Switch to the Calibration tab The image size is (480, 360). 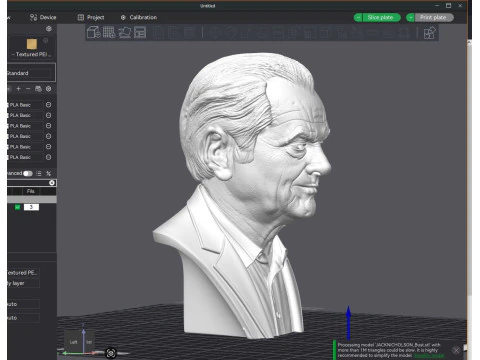click(139, 17)
